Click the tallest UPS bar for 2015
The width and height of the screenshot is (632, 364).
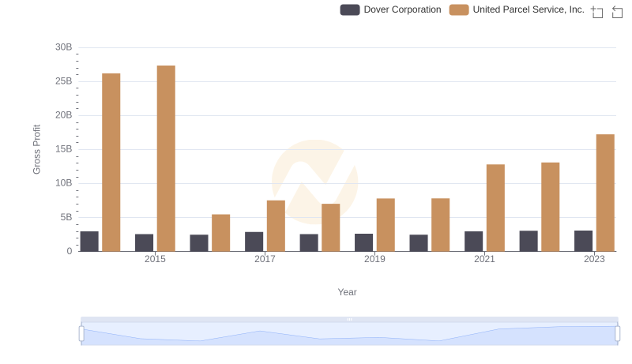point(166,158)
